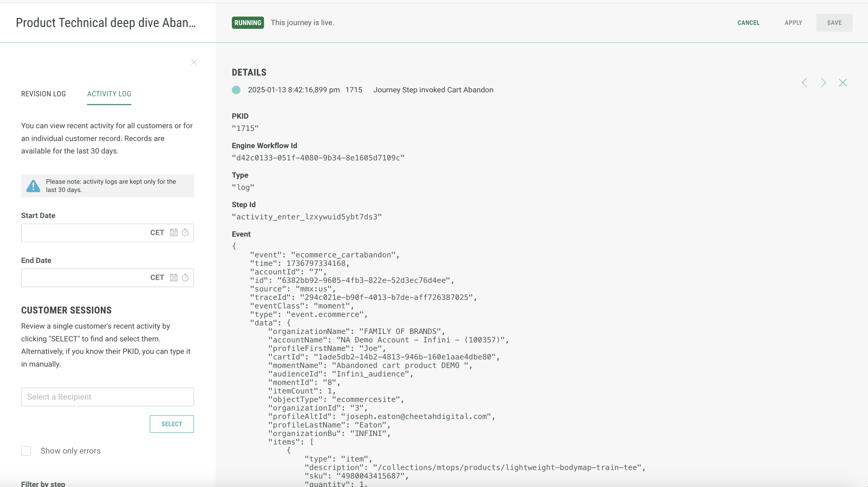The height and width of the screenshot is (487, 868).
Task: Open the End Date clock time picker
Action: click(185, 277)
